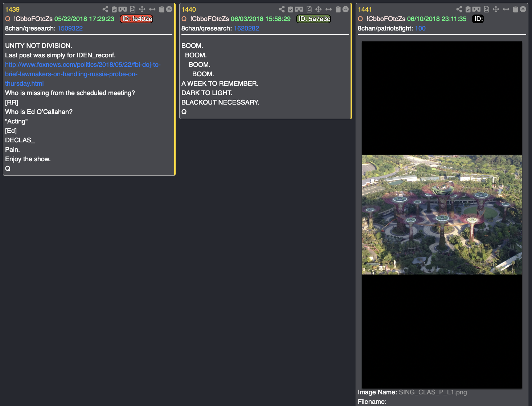The height and width of the screenshot is (406, 532).
Task: Click "8chan/patriotsfight:" board label
Action: pos(385,28)
